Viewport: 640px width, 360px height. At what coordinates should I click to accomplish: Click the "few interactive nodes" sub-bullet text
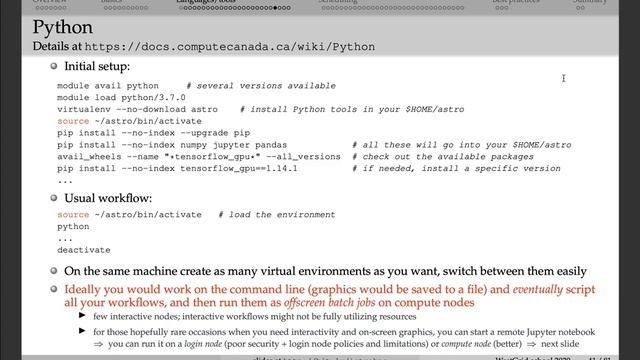coord(255,317)
